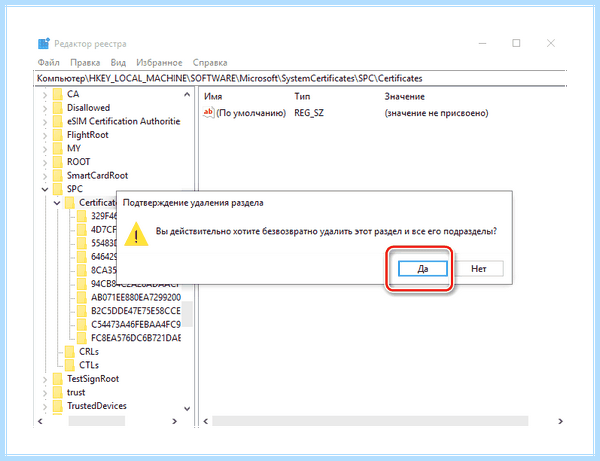
Task: Select the MY folder icon
Action: (x=57, y=148)
